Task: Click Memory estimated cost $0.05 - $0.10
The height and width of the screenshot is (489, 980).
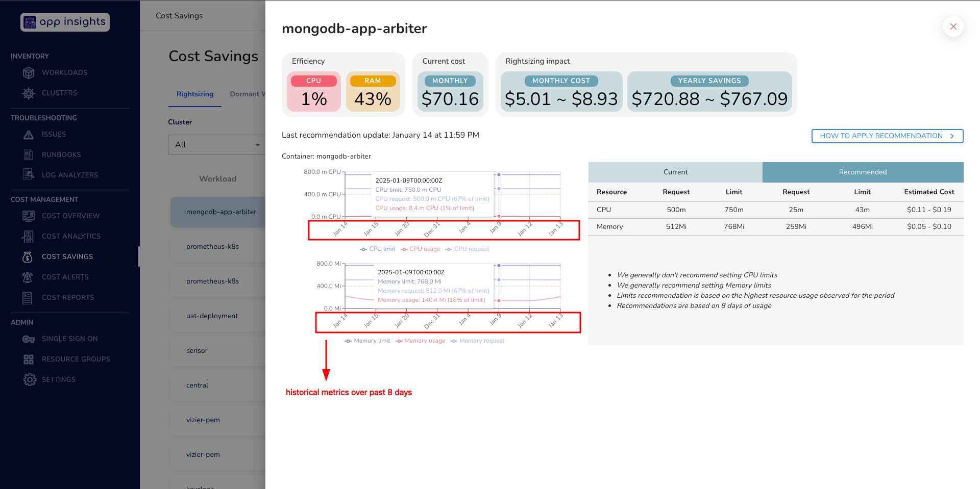Action: pyautogui.click(x=929, y=227)
